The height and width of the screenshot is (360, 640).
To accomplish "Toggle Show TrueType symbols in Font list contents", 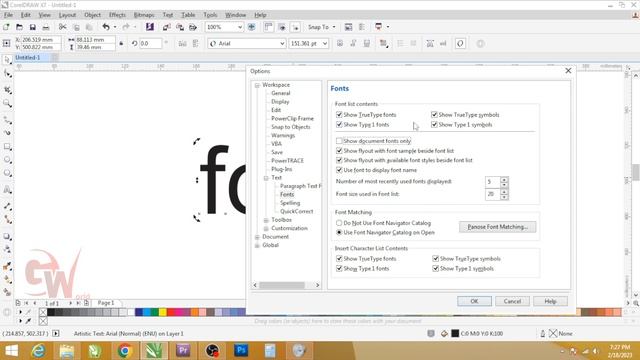I will click(434, 115).
